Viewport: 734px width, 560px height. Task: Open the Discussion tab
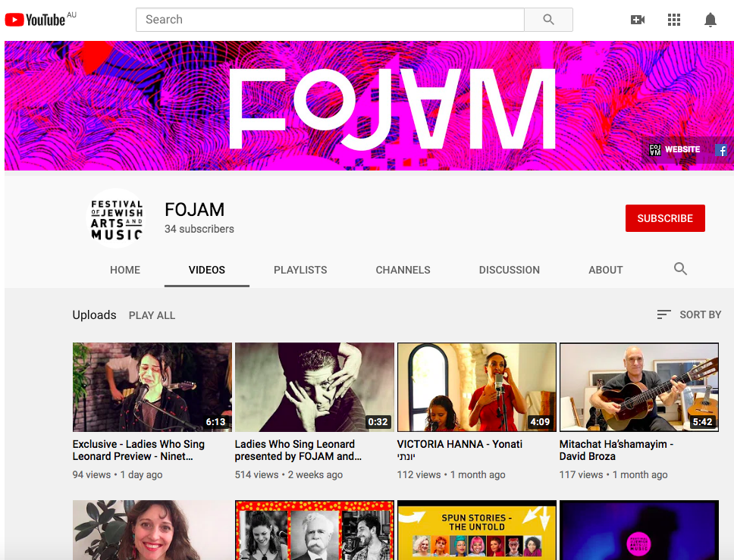click(x=509, y=270)
